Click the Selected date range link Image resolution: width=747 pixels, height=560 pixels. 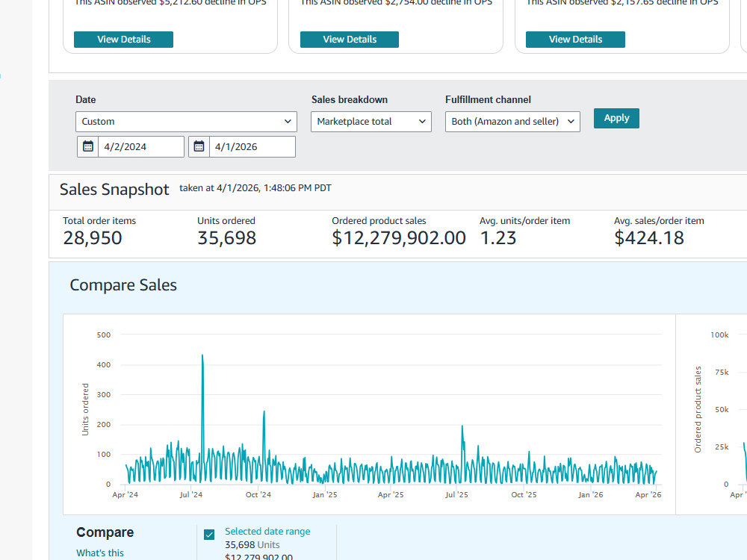(267, 532)
